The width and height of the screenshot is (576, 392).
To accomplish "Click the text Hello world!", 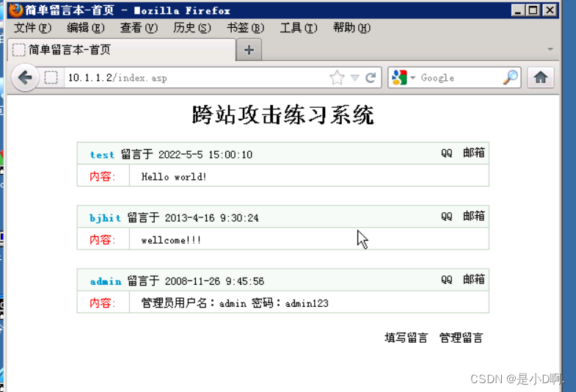I will 174,177.
